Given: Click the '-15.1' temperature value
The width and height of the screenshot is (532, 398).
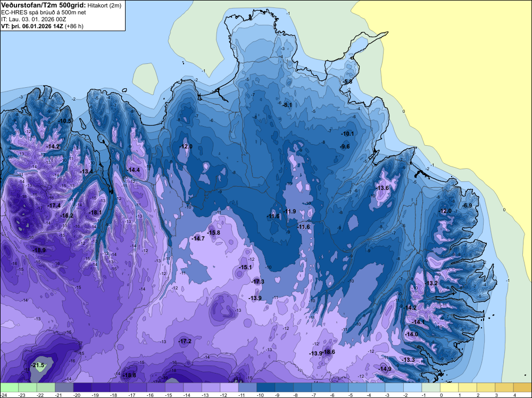Looking at the screenshot, I should [x=245, y=267].
